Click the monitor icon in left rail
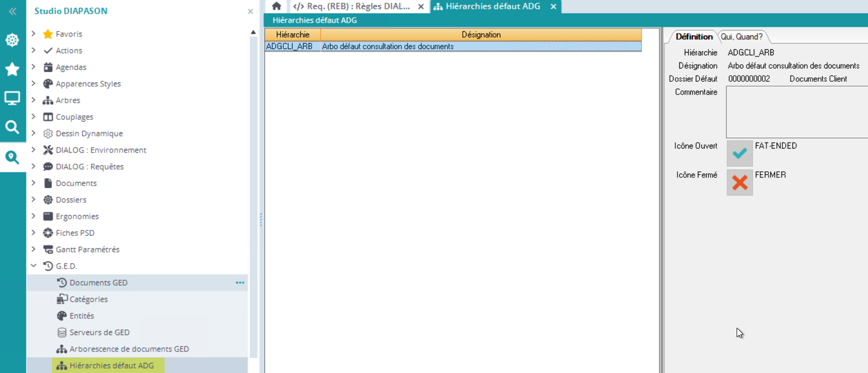This screenshot has height=373, width=868. click(x=12, y=98)
